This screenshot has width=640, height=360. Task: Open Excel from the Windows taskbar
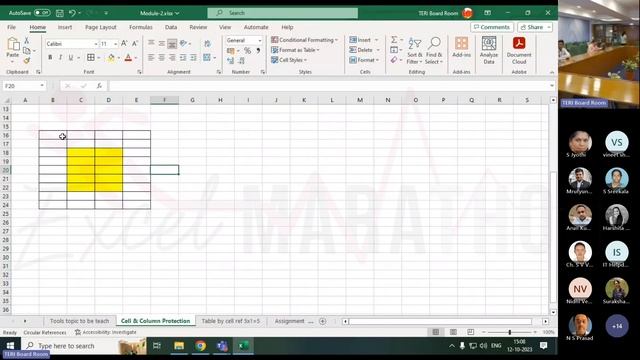pyautogui.click(x=243, y=346)
